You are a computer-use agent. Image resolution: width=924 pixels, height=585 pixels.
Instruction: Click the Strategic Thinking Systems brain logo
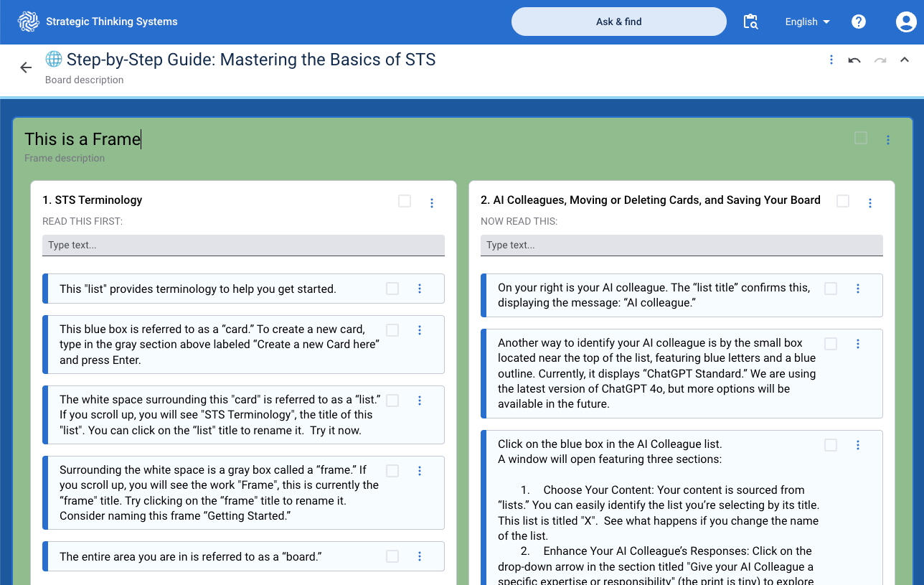(x=29, y=22)
